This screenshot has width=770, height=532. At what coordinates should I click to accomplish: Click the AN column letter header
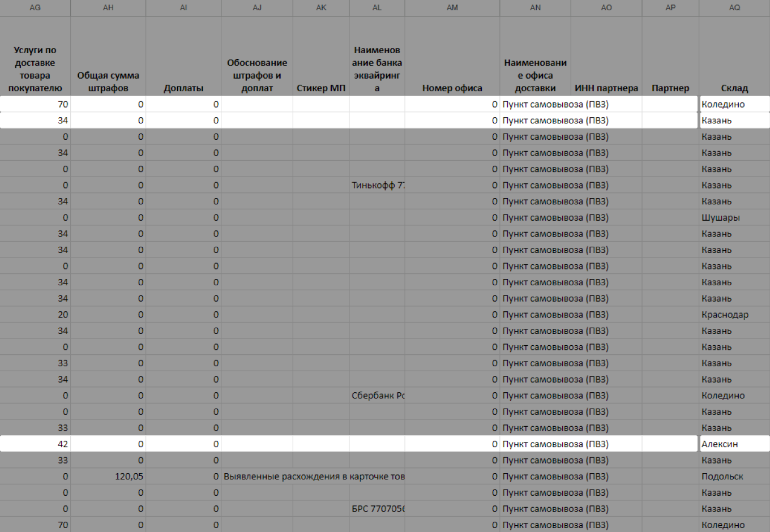coord(536,7)
